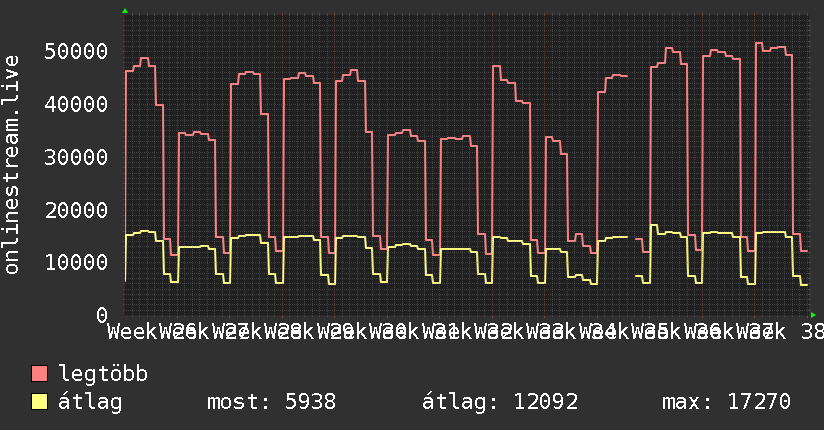824x430 pixels.
Task: Select the átlag legend label beside the yellow swatch
Action: [x=90, y=402]
